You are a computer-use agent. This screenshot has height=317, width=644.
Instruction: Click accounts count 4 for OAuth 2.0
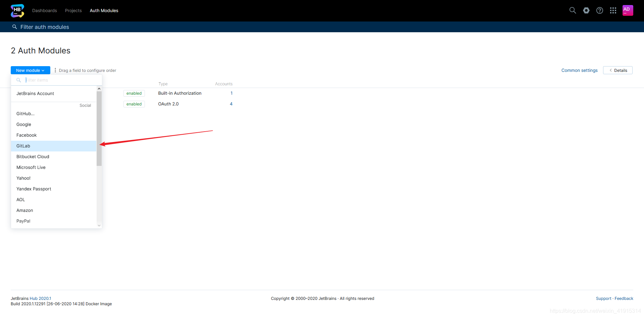tap(231, 104)
